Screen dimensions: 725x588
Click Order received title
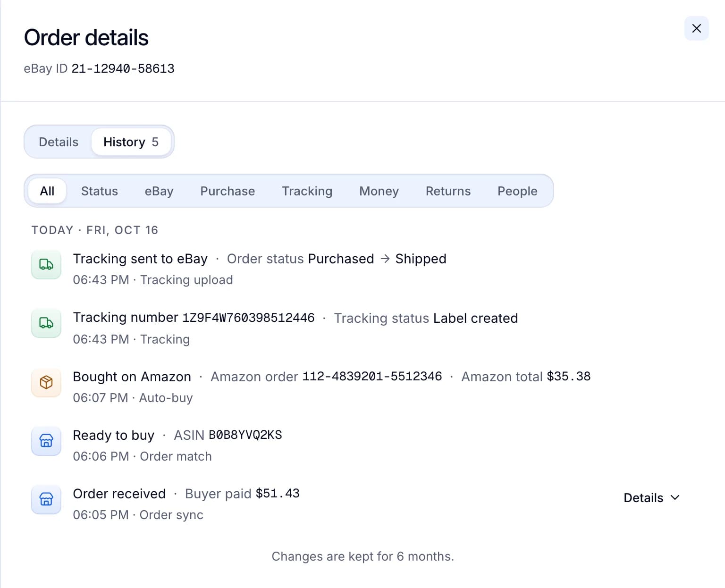click(x=119, y=494)
